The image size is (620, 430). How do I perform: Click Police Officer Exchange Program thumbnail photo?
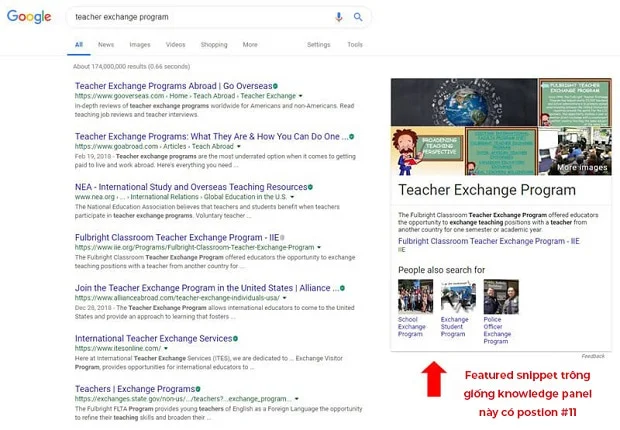click(501, 297)
